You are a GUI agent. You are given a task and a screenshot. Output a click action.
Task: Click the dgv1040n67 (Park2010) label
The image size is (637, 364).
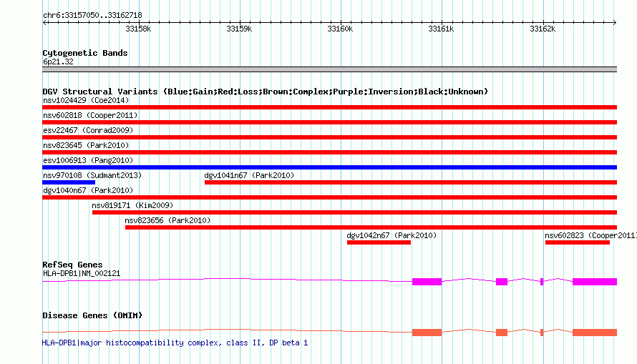pyautogui.click(x=88, y=190)
